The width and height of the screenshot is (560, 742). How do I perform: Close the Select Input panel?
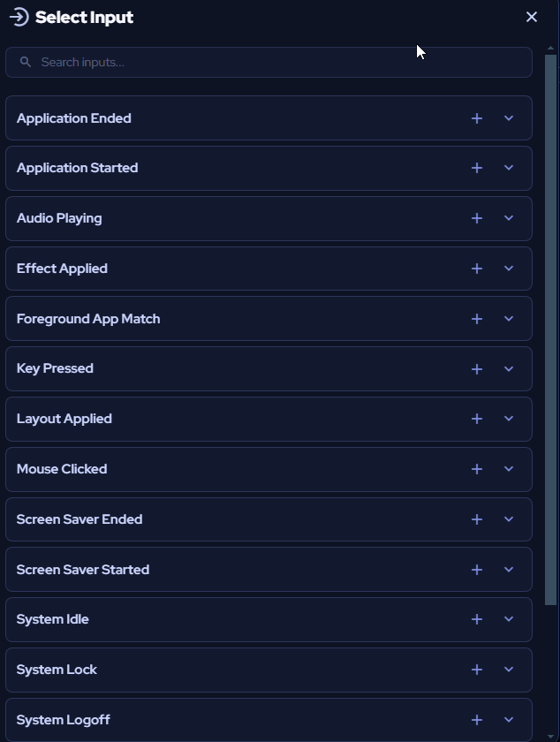click(x=532, y=17)
